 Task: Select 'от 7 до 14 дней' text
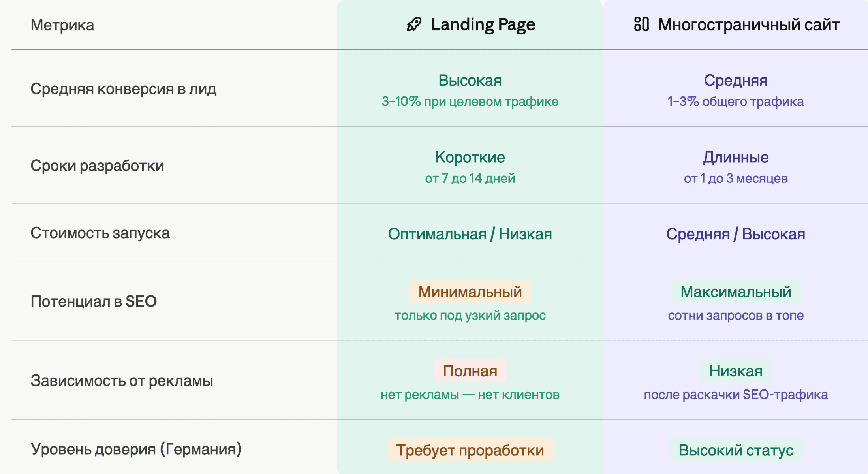coord(470,179)
